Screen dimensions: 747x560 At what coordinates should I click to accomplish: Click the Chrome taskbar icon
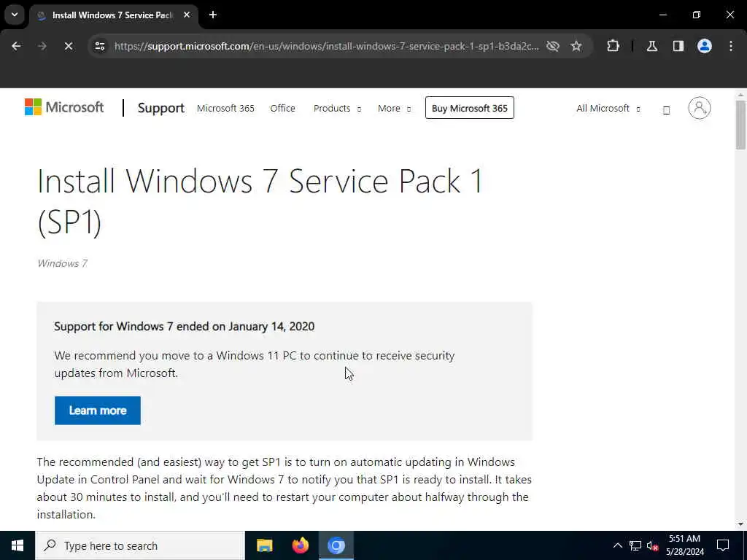click(x=336, y=545)
